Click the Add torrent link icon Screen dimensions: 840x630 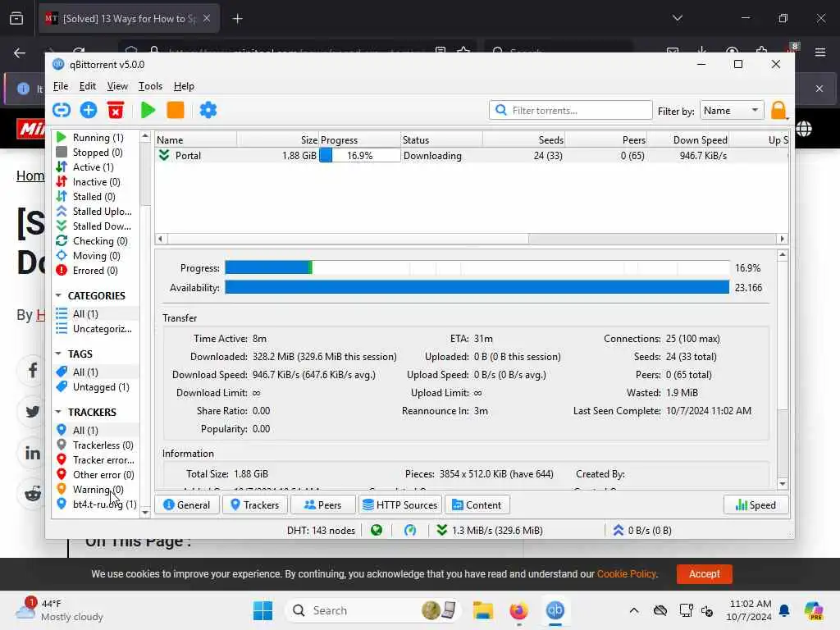tap(62, 111)
